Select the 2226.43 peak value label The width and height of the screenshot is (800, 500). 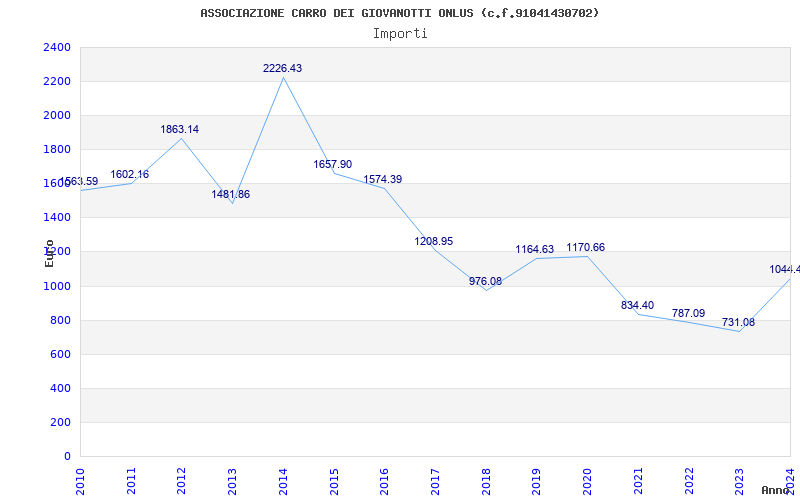[282, 68]
